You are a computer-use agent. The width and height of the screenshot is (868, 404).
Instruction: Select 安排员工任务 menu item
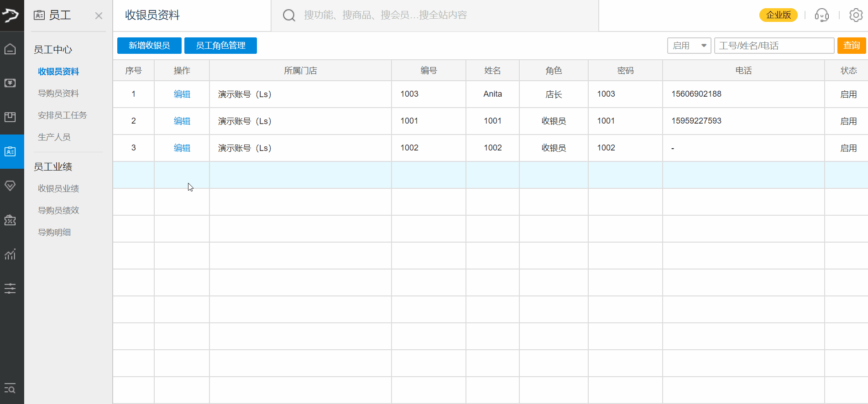[63, 115]
